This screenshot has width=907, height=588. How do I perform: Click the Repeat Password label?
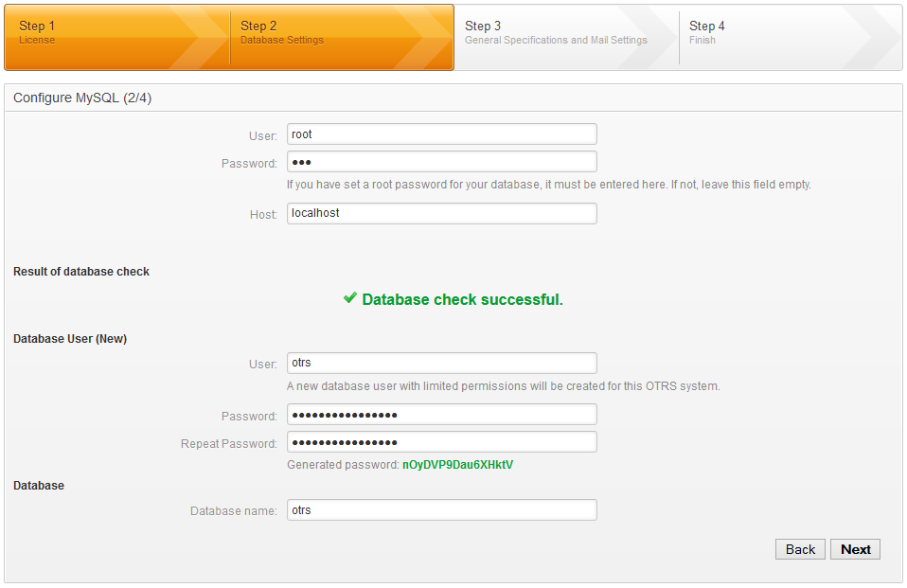[x=228, y=444]
